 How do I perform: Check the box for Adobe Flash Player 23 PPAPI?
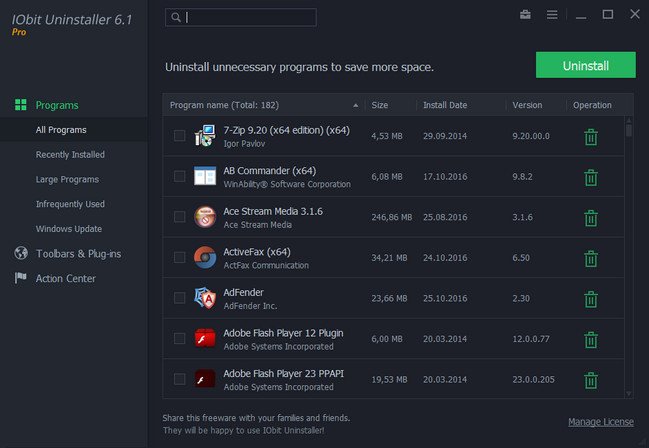179,379
